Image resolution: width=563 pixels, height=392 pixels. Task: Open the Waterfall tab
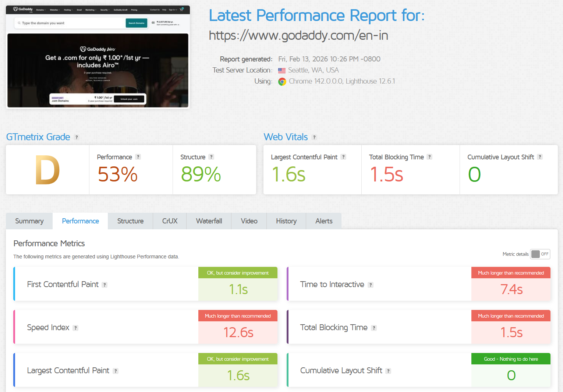pyautogui.click(x=209, y=221)
